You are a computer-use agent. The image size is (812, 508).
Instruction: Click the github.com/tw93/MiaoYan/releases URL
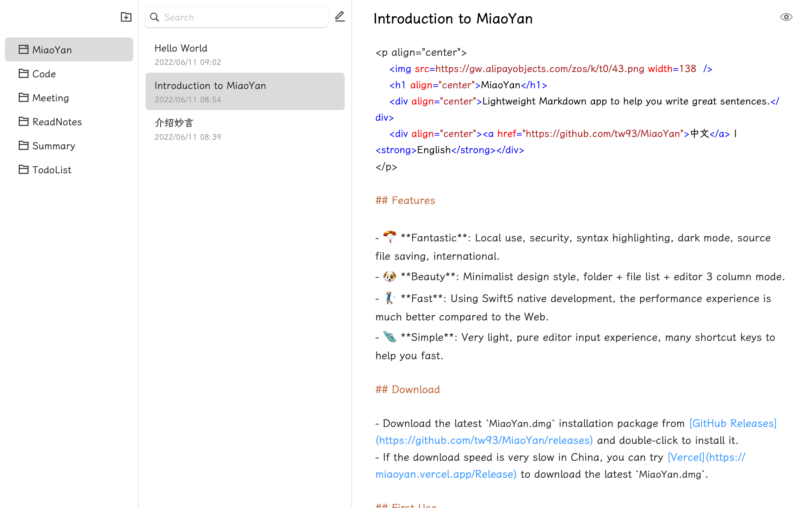coord(484,440)
